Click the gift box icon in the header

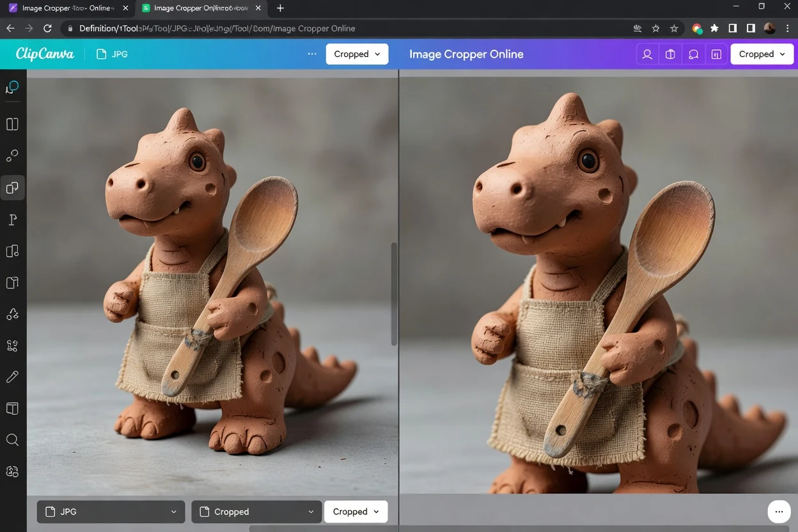tap(670, 54)
